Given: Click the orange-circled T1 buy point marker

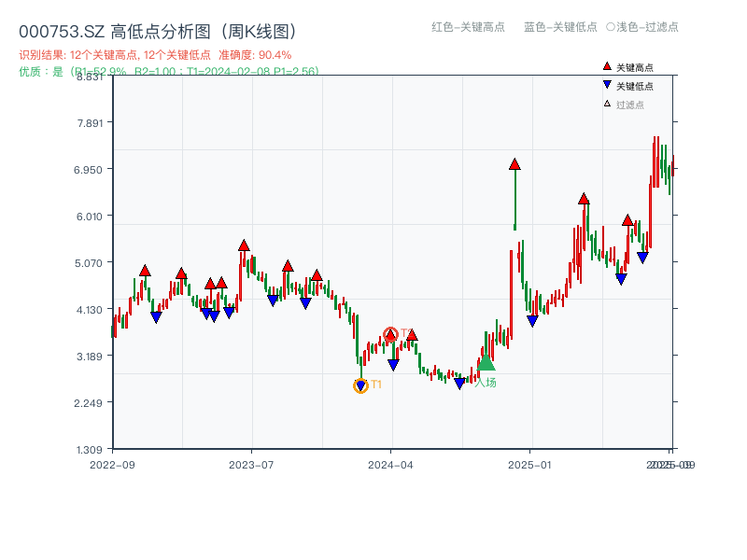Looking at the screenshot, I should (x=360, y=385).
